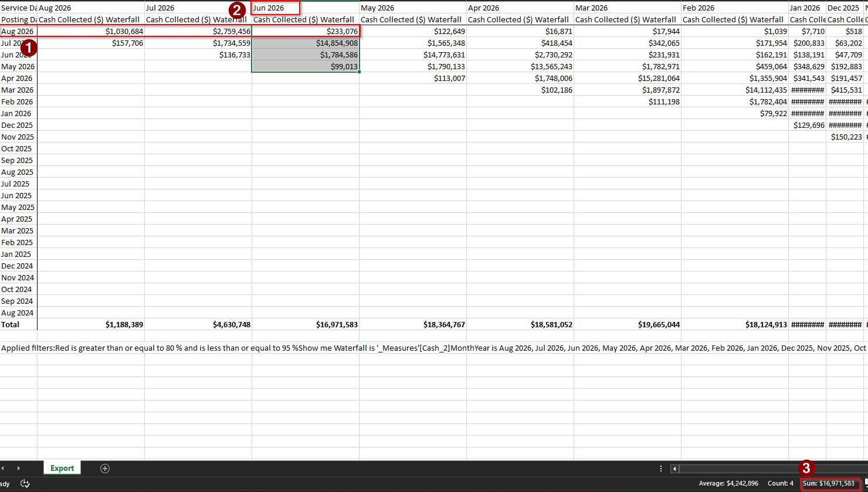This screenshot has width=868, height=492.
Task: Select the Mar 2026 column header cell
Action: (x=628, y=8)
